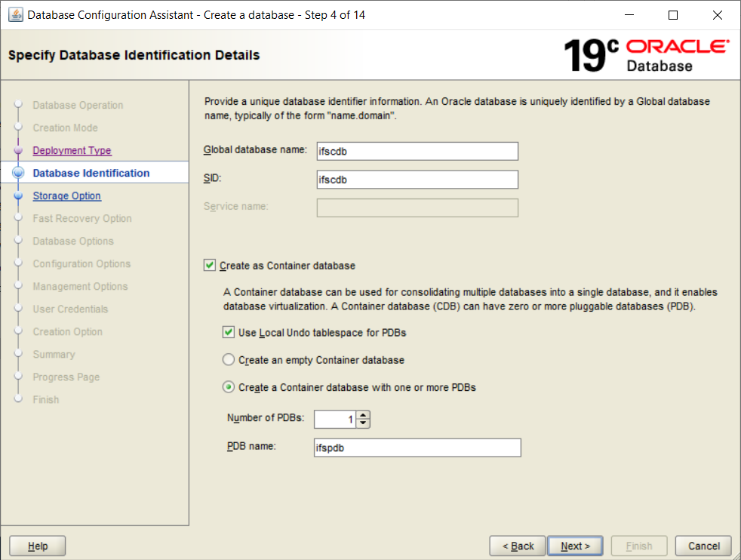This screenshot has height=560, width=741.
Task: Uncheck Use Local Undo tablespace for PDBs
Action: [x=229, y=333]
